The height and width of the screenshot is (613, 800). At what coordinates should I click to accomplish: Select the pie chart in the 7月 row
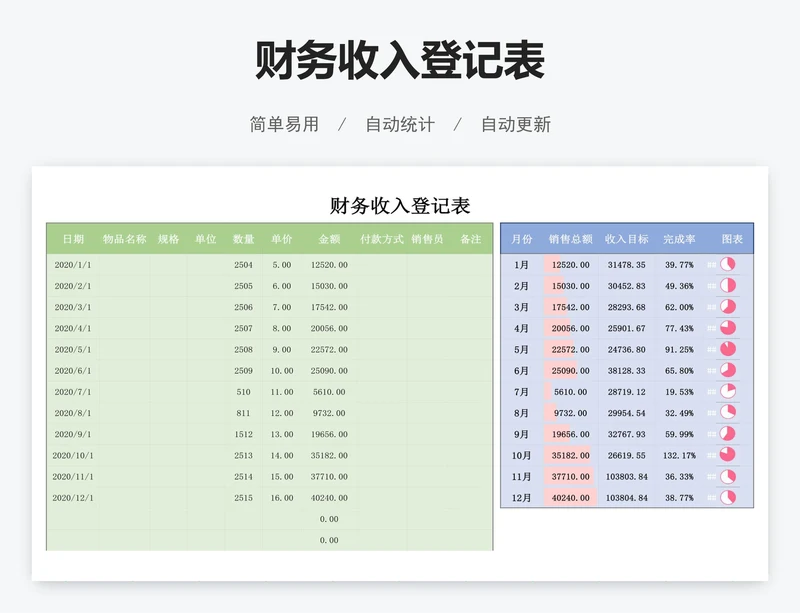[x=728, y=392]
